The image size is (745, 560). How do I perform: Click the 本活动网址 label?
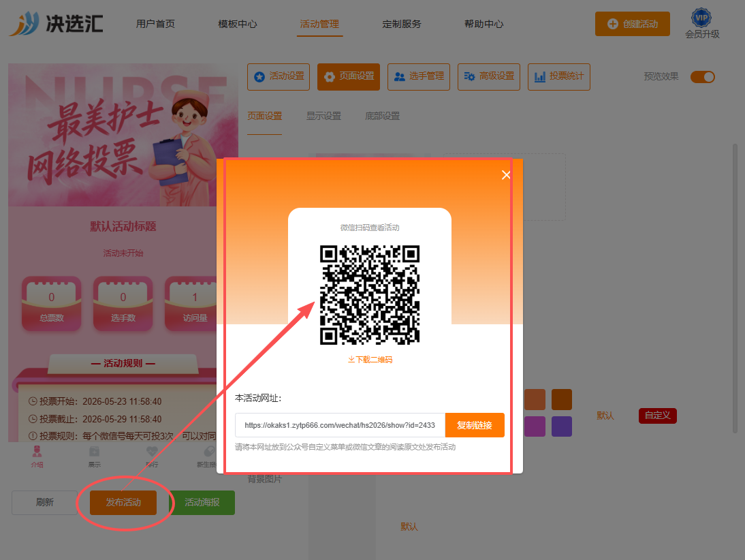click(258, 398)
